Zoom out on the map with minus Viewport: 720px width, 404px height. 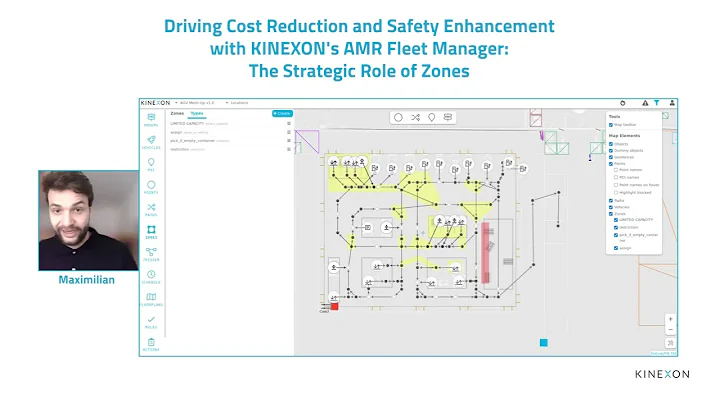[670, 330]
